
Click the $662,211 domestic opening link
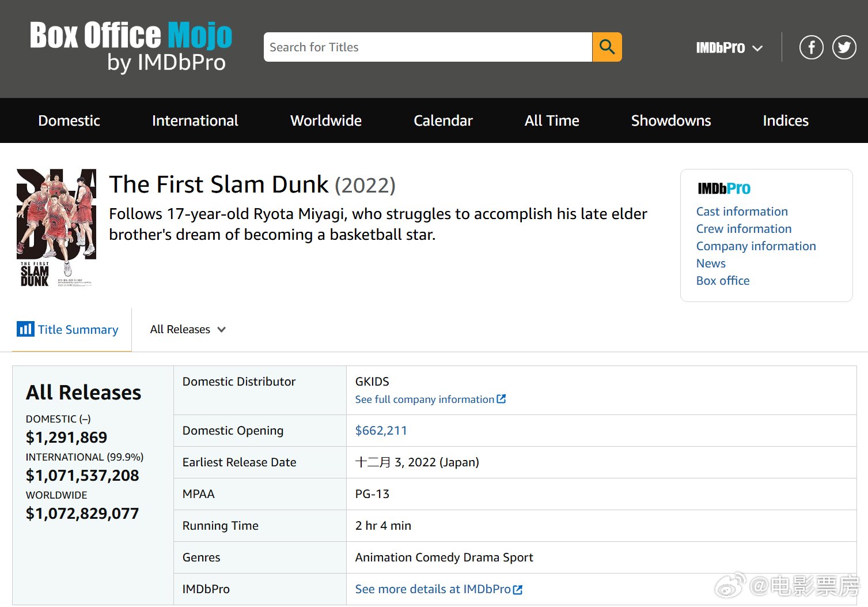[x=381, y=431]
